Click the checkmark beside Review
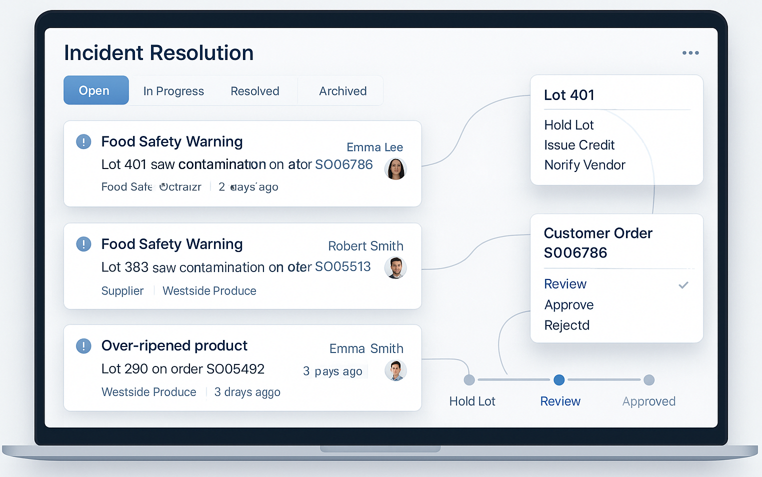Screen dimensions: 762x477 pos(683,285)
